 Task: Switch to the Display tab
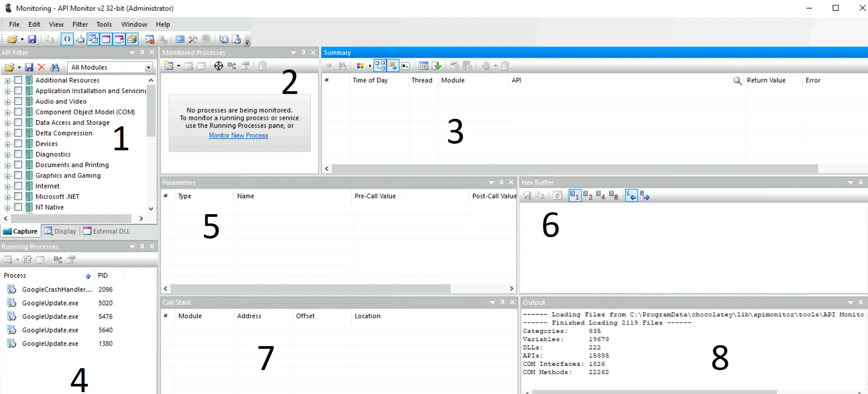[x=60, y=231]
